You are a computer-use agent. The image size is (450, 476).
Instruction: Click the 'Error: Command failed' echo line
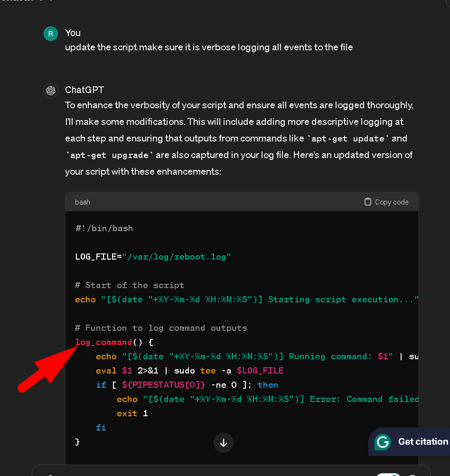(x=268, y=399)
